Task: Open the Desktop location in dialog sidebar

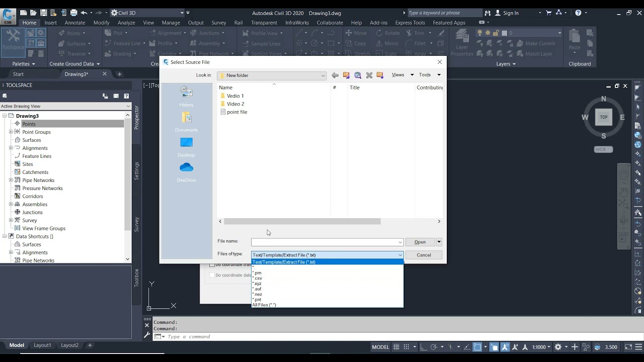Action: click(186, 147)
